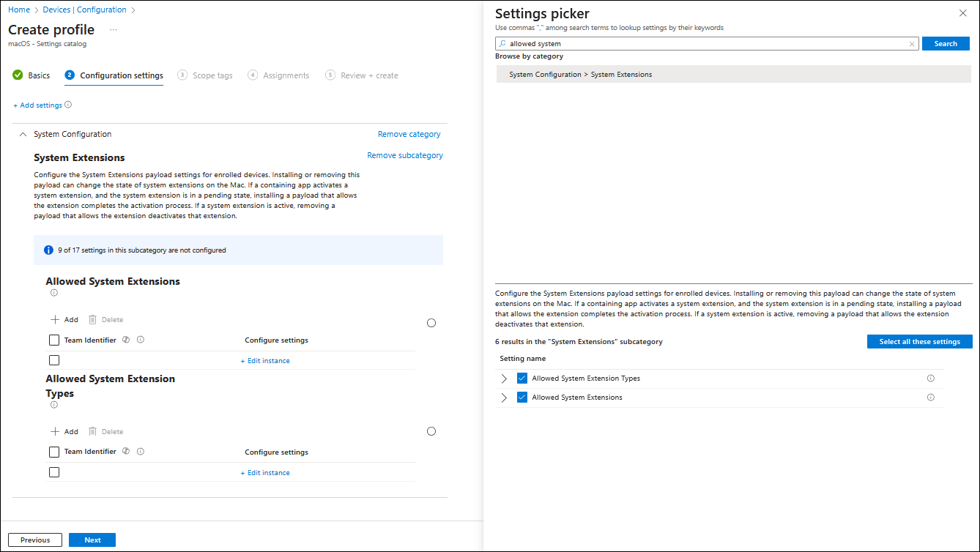The width and height of the screenshot is (980, 552).
Task: Click the Add settings info icon
Action: [68, 105]
